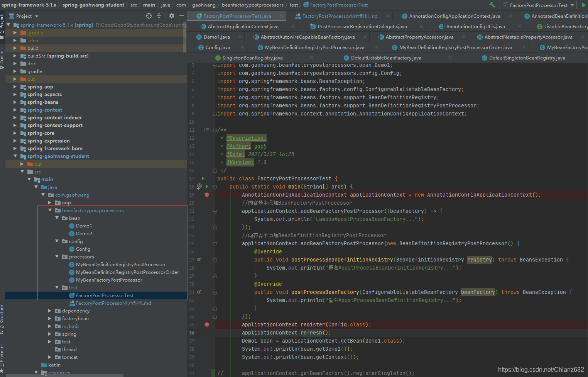Close the Config.java tab
The width and height of the screenshot is (588, 377).
[x=242, y=47]
